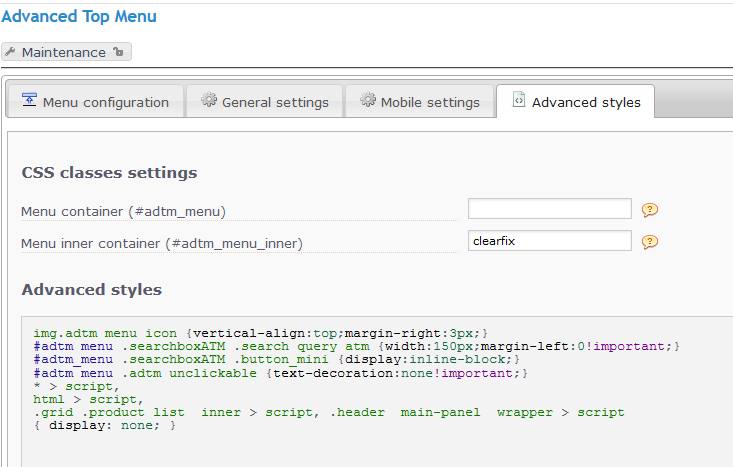
Task: Open help tooltip for Menu container field
Action: [x=650, y=210]
